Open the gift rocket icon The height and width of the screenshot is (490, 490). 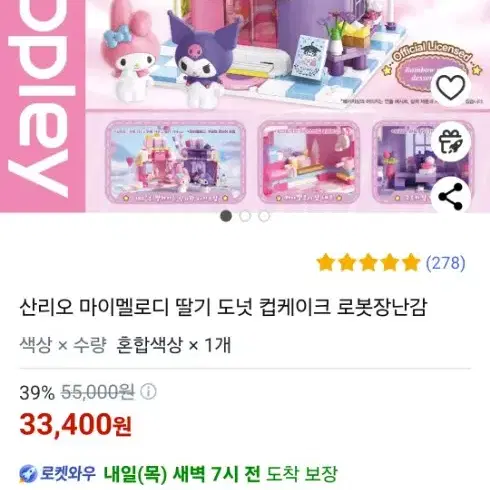(450, 142)
